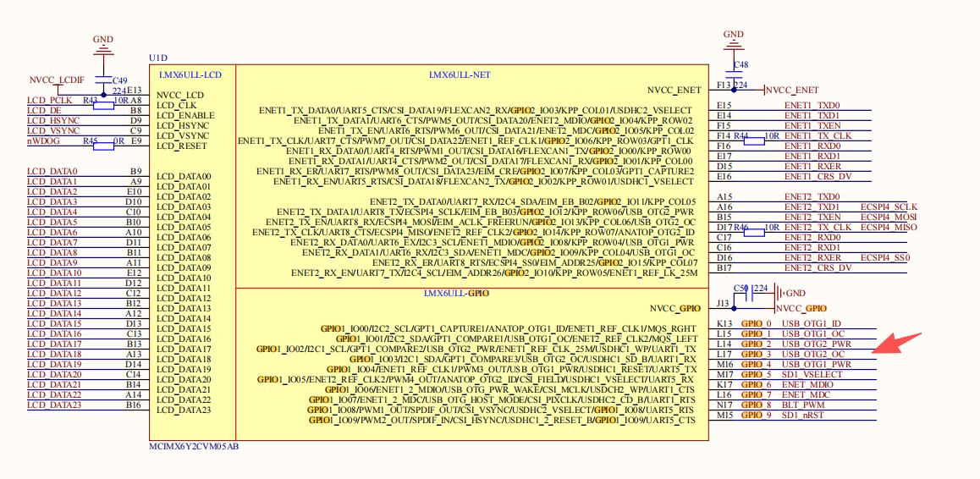Click the USB_OTG2_PWR net label
Image resolution: width=980 pixels, height=479 pixels.
(x=817, y=344)
